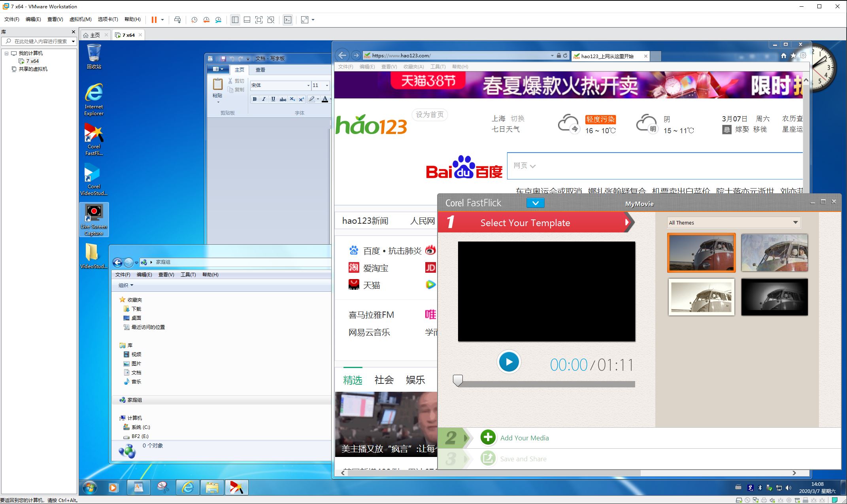This screenshot has width=847, height=504.
Task: Open the 虚拟机(M) menu
Action: tap(80, 19)
